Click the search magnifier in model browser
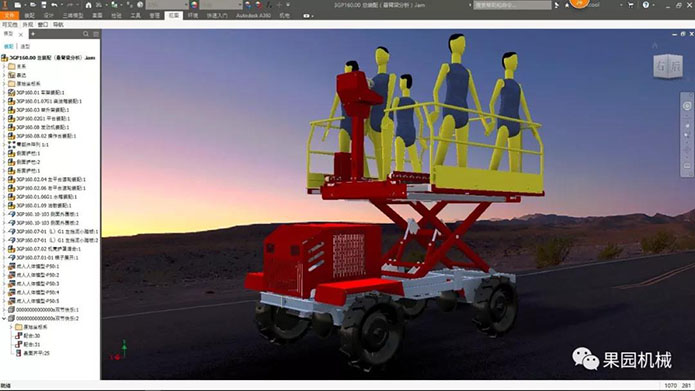The image size is (695, 391). 86,34
